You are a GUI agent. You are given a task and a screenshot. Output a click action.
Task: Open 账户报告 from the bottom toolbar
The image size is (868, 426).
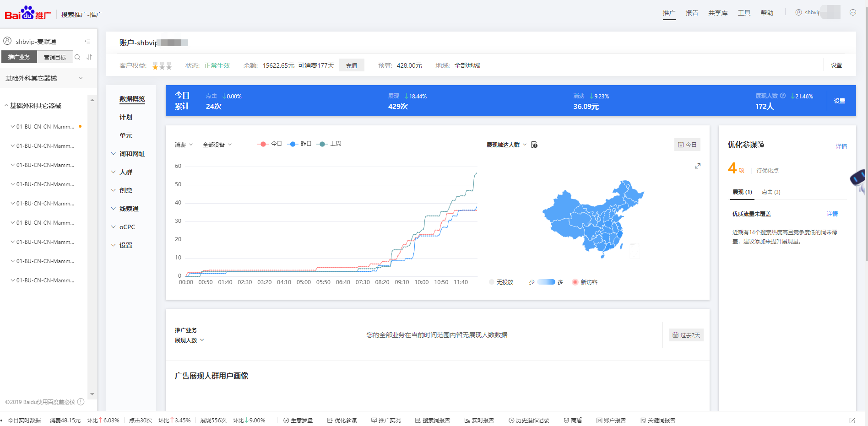(612, 420)
